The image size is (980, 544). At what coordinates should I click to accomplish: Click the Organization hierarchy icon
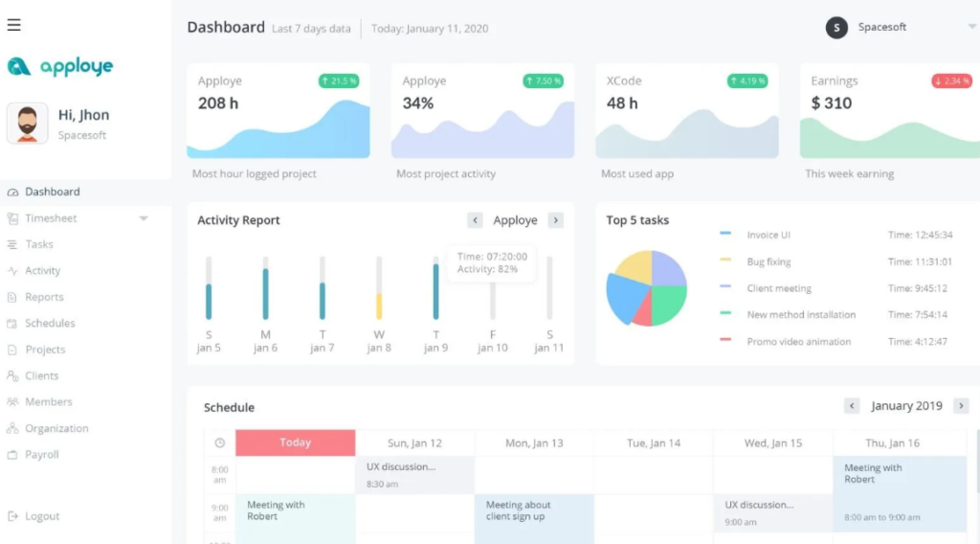12,428
